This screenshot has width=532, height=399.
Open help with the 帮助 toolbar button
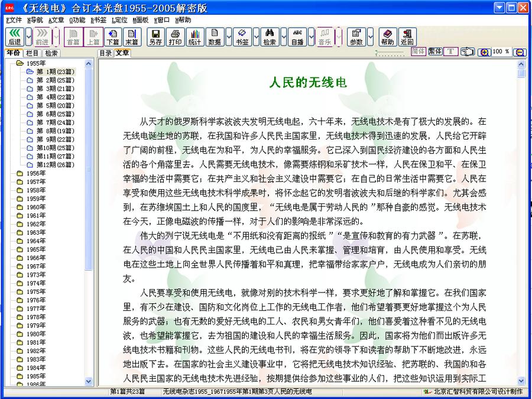[x=388, y=37]
